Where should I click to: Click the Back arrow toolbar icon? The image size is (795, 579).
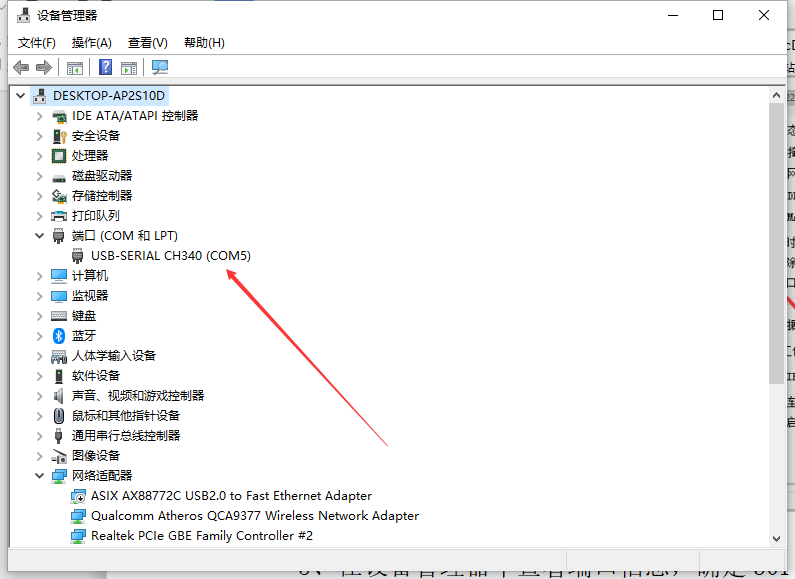(x=21, y=67)
